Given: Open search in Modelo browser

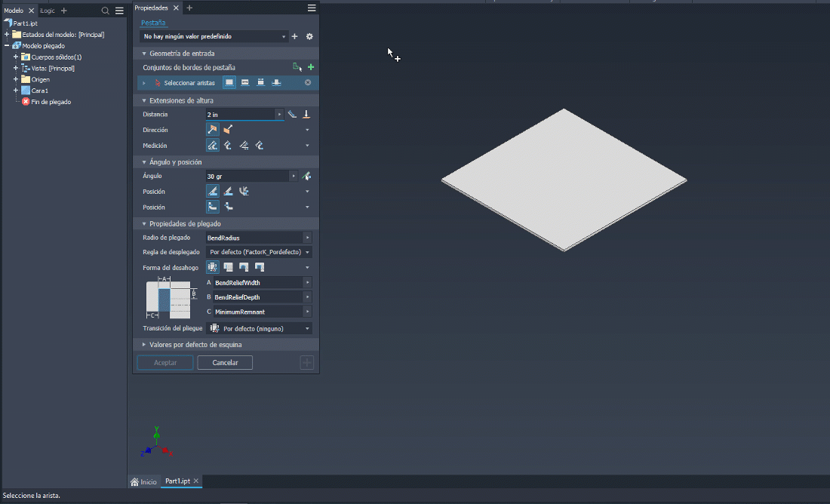Looking at the screenshot, I should (106, 11).
